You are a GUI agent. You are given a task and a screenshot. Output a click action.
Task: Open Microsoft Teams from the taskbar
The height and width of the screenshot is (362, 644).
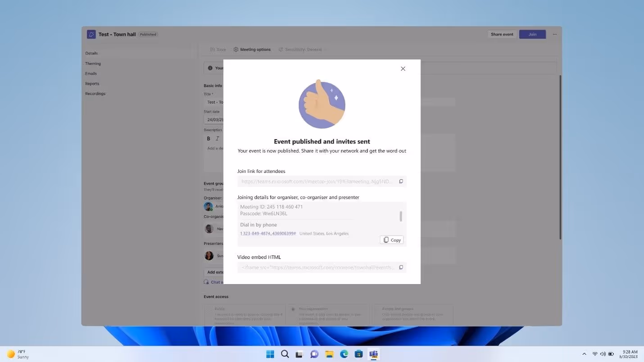coord(373,354)
